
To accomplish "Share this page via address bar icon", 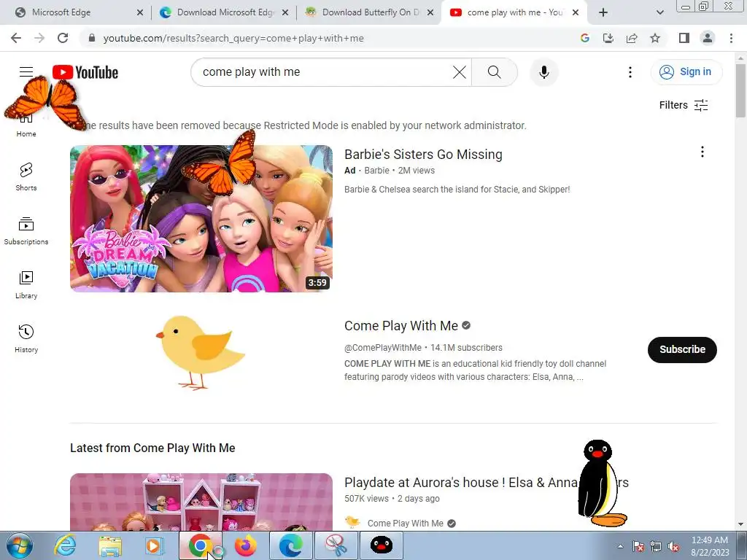I will pos(632,38).
